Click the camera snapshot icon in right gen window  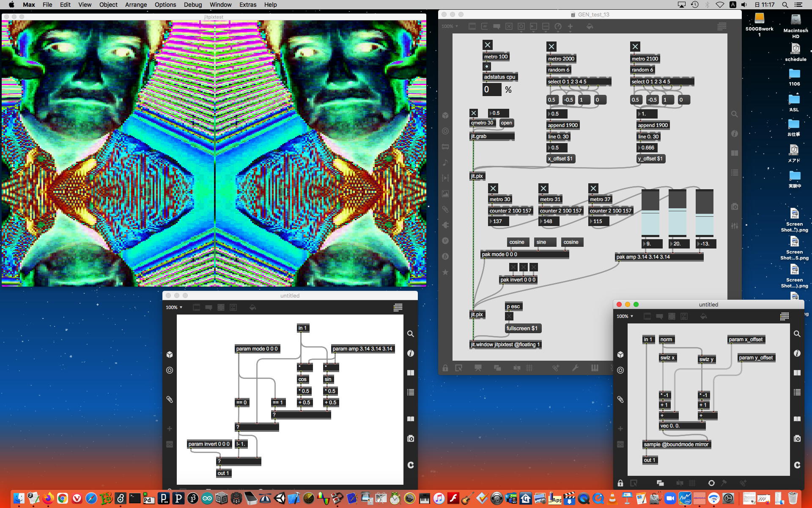click(797, 439)
